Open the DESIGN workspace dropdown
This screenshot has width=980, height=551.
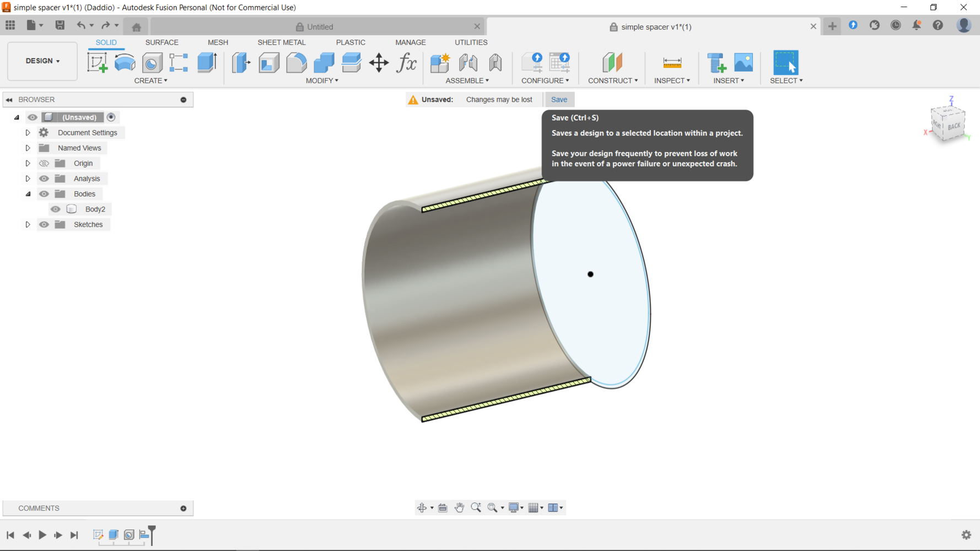(x=42, y=61)
